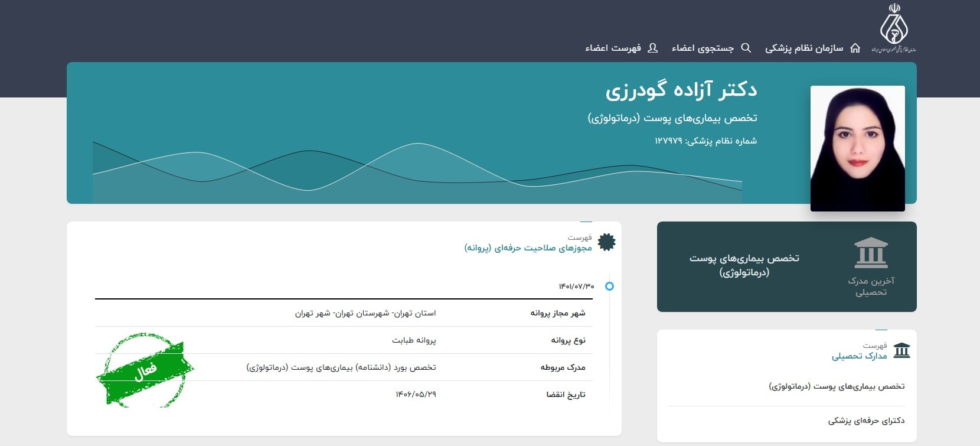
Task: Click the user icon beside فهرست اعضاء
Action: coord(652,48)
